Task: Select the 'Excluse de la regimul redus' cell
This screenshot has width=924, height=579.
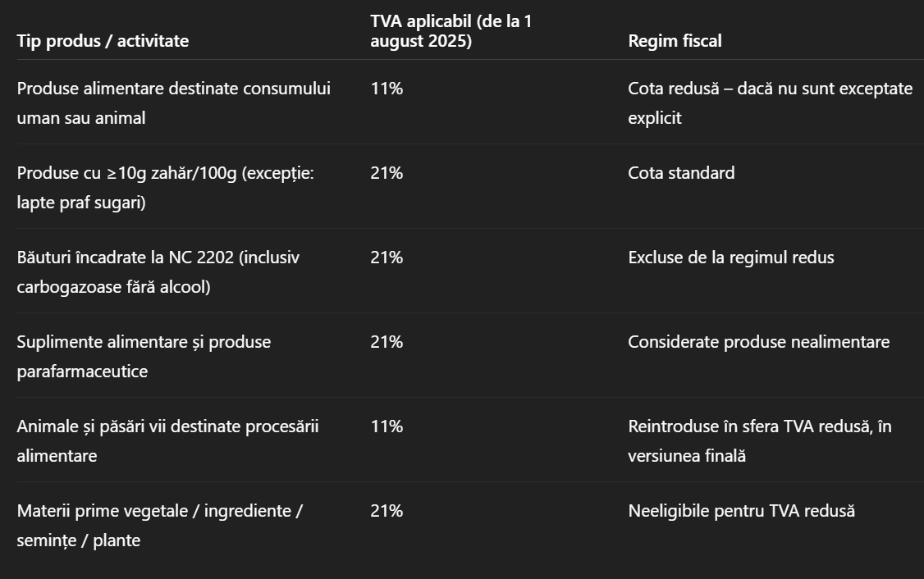Action: pyautogui.click(x=730, y=258)
